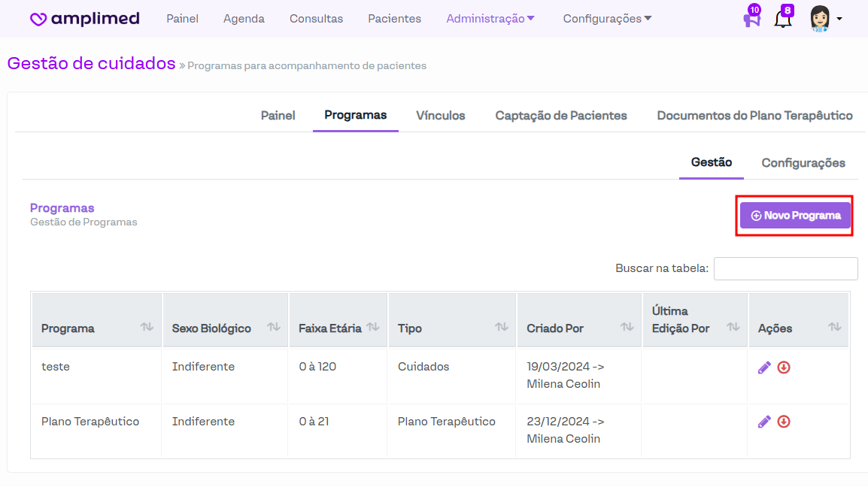Sort by Faixa Etária column arrows
Viewport: 868px width, 487px height.
click(373, 327)
